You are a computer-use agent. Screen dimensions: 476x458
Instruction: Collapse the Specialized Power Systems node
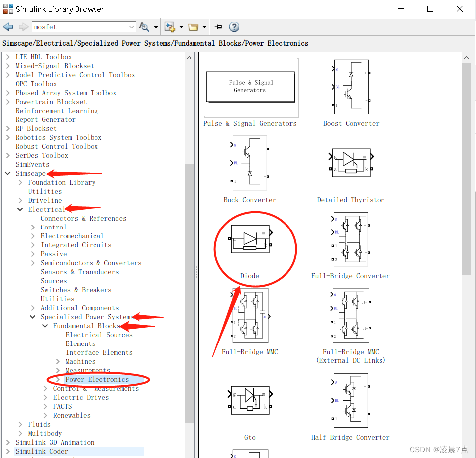pos(33,317)
